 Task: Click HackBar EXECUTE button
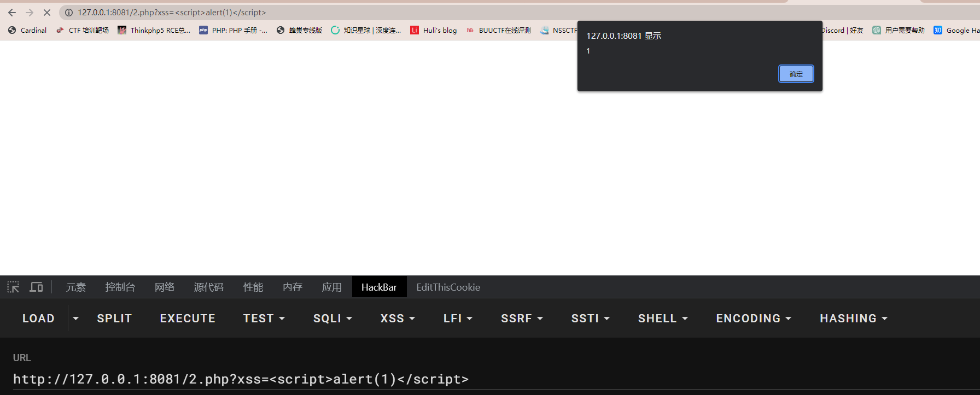pos(188,319)
